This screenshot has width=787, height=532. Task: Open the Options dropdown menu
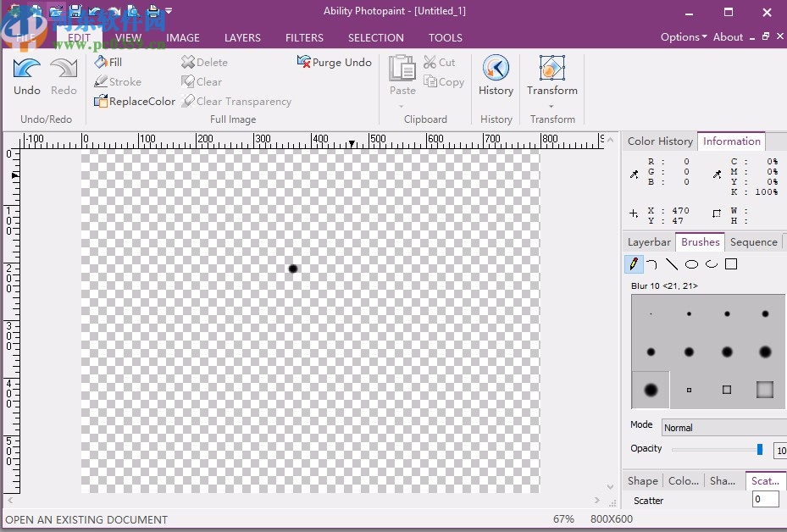click(682, 36)
